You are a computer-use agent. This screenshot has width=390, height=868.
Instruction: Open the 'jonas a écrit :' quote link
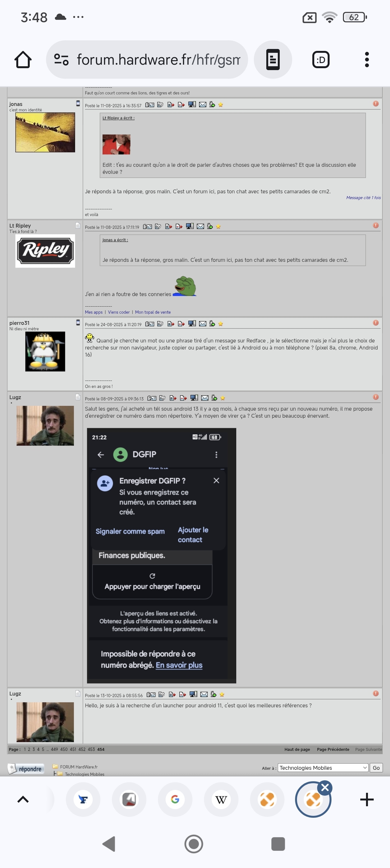click(x=115, y=240)
